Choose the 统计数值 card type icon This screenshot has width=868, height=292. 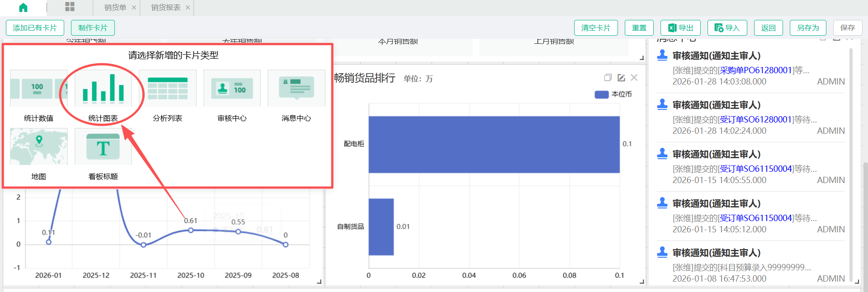click(39, 89)
